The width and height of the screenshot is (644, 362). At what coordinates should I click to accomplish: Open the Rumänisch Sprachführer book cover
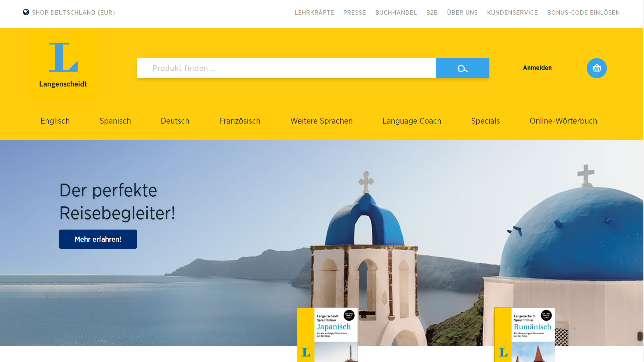click(x=525, y=335)
